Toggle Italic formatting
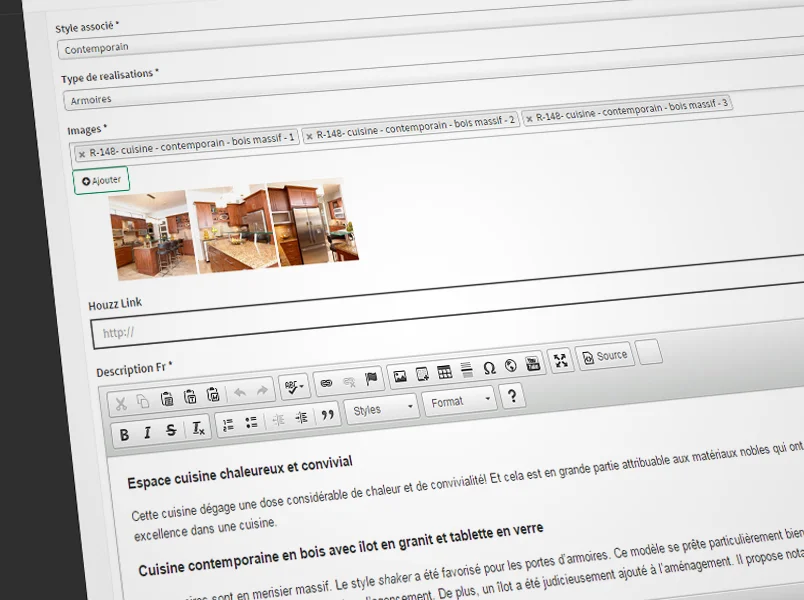The image size is (804, 600). pyautogui.click(x=147, y=432)
